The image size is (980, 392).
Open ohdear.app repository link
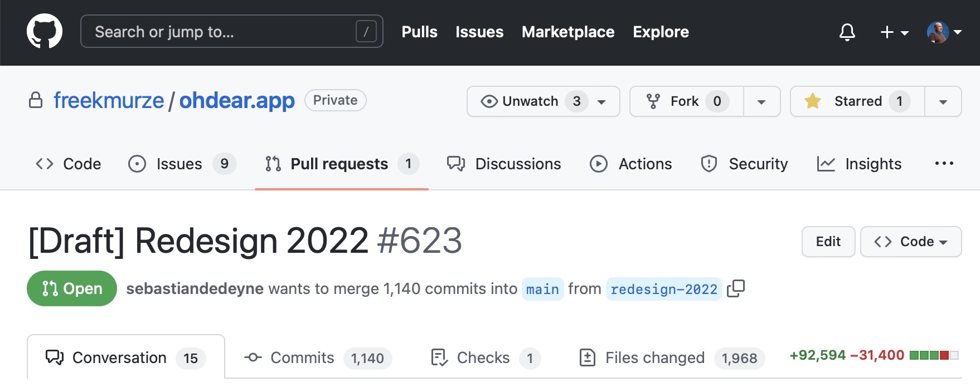[x=237, y=100]
